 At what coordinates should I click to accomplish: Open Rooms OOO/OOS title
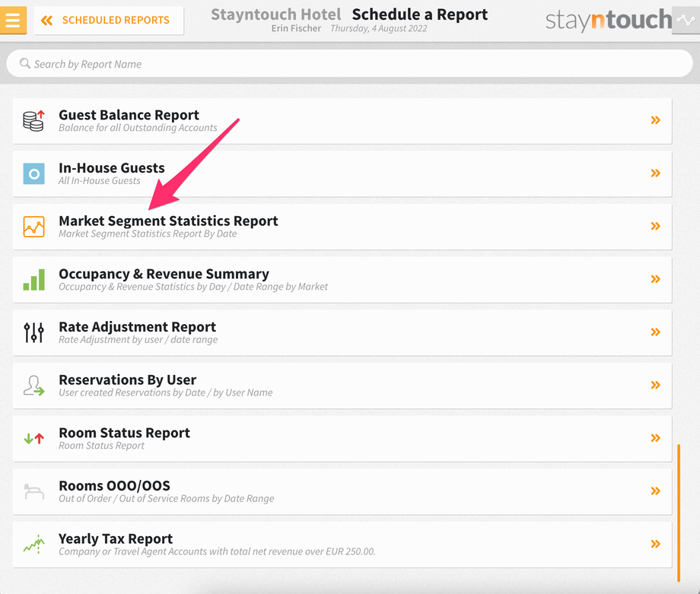point(114,486)
